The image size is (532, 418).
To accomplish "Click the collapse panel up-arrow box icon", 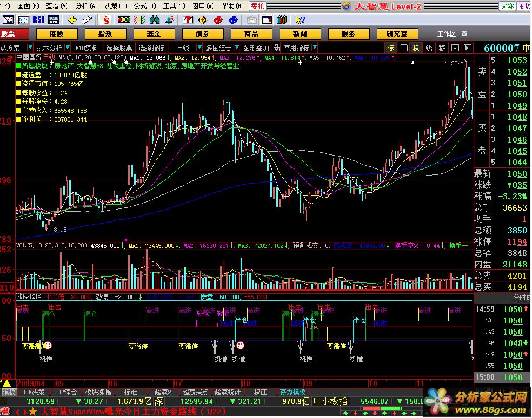I will (x=455, y=48).
